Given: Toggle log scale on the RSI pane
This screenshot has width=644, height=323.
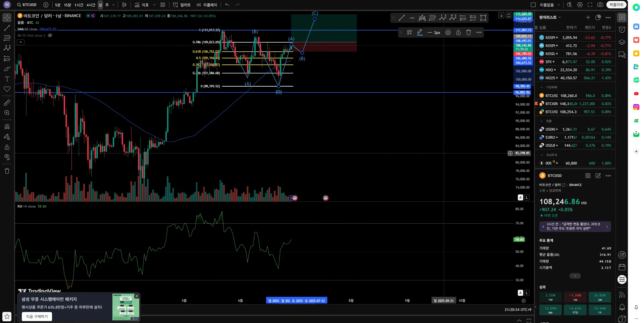Looking at the screenshot, I should [x=527, y=293].
